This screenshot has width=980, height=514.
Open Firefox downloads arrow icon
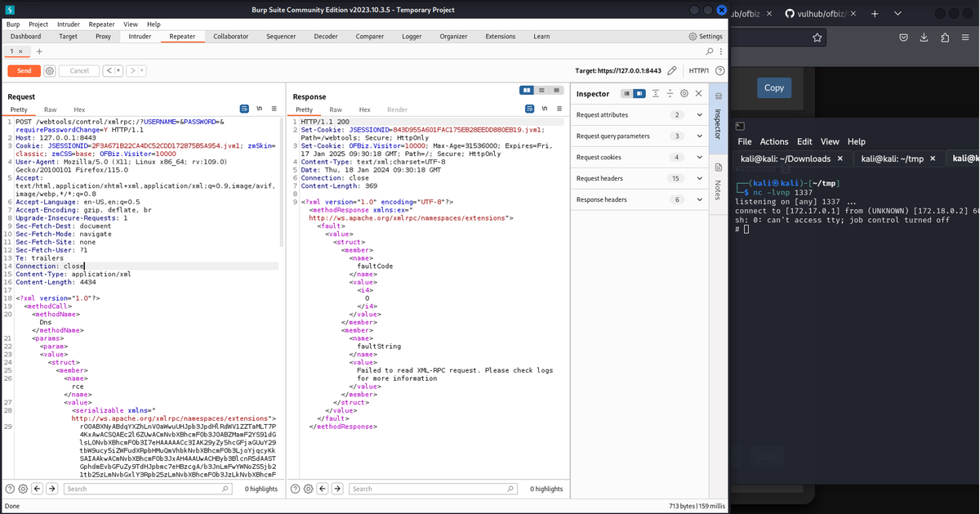tap(924, 38)
